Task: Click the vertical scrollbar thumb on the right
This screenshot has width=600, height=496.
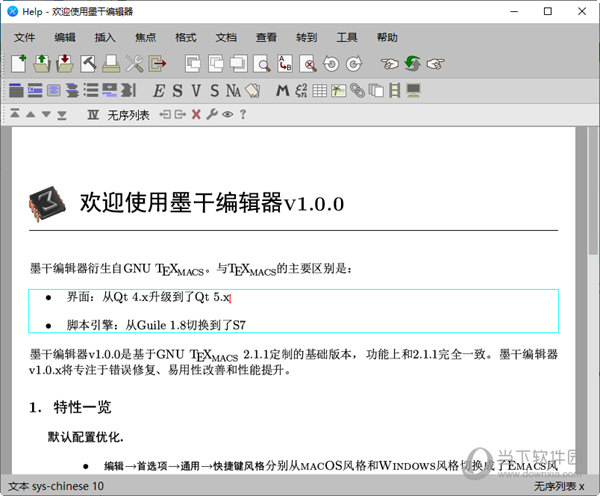Action: 593,190
